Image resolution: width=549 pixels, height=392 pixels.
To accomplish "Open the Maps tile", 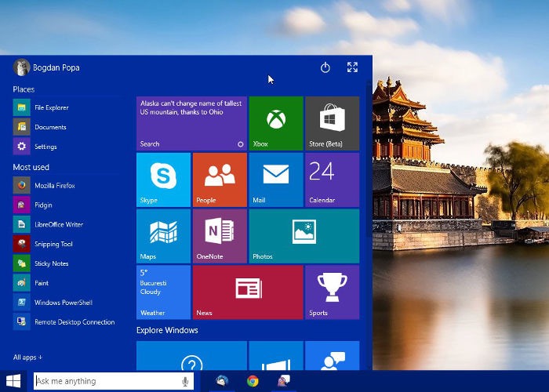I will 163,235.
